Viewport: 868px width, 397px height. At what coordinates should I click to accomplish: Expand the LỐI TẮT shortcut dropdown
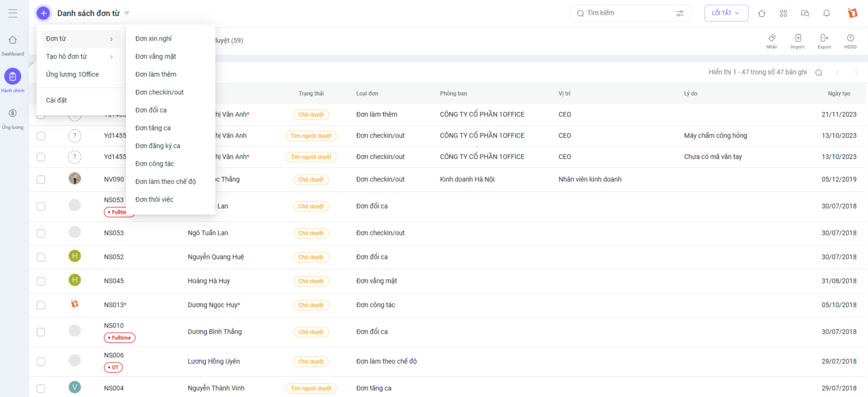coord(726,13)
